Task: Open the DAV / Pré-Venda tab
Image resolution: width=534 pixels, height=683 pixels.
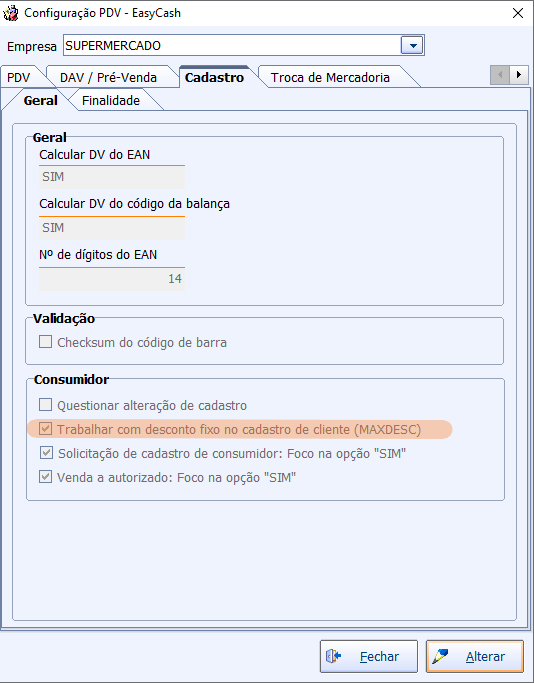Action: tap(108, 78)
